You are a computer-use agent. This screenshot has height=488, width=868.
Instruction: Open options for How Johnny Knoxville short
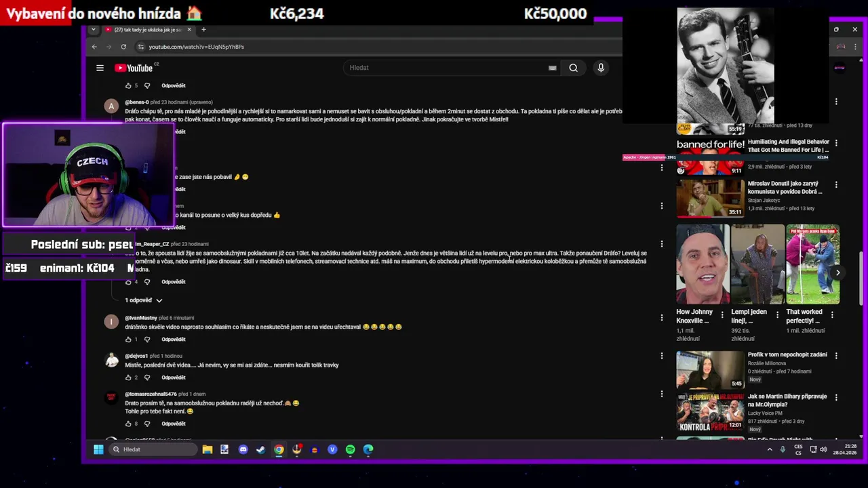click(722, 314)
